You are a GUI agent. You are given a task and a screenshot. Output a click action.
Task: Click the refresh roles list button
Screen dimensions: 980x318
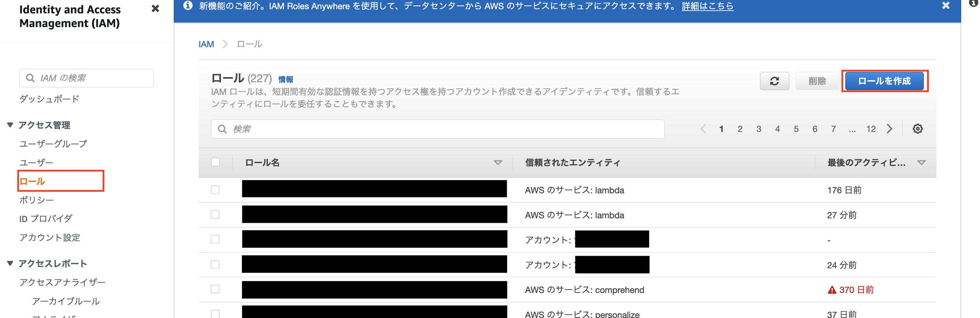[x=774, y=81]
